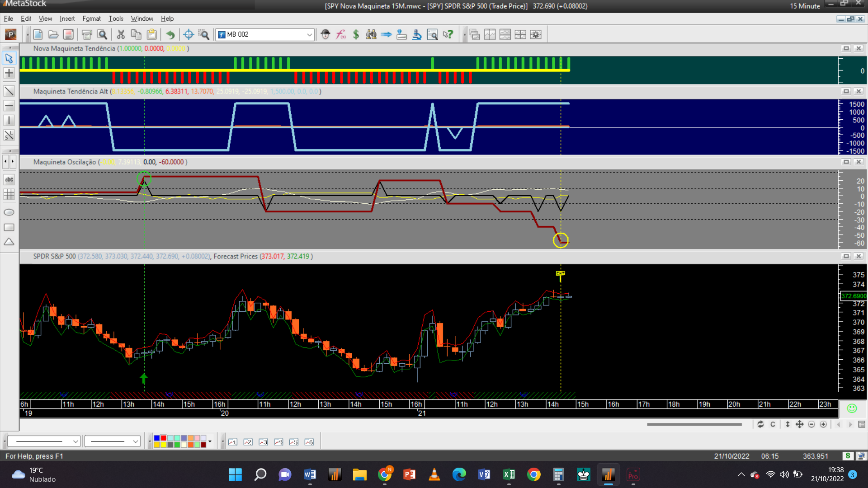Choose the text 'abc' annotation tool
This screenshot has width=868, height=488.
coord(9,179)
